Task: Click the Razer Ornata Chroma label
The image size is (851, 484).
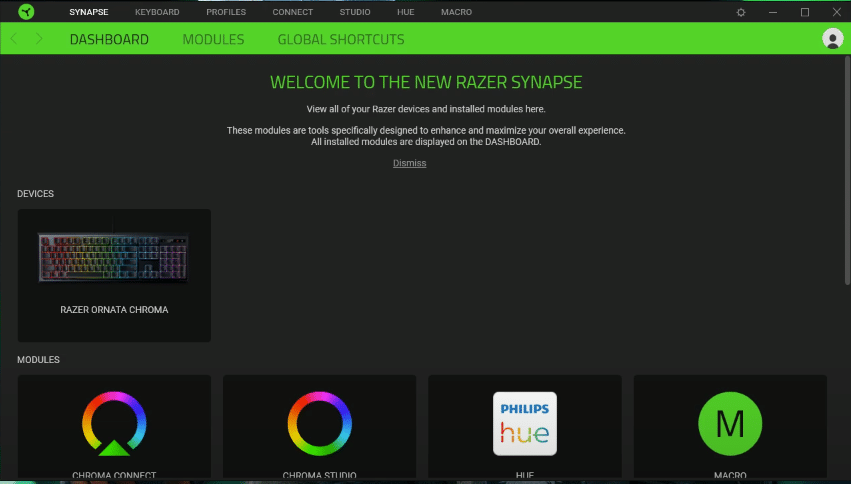Action: click(114, 310)
